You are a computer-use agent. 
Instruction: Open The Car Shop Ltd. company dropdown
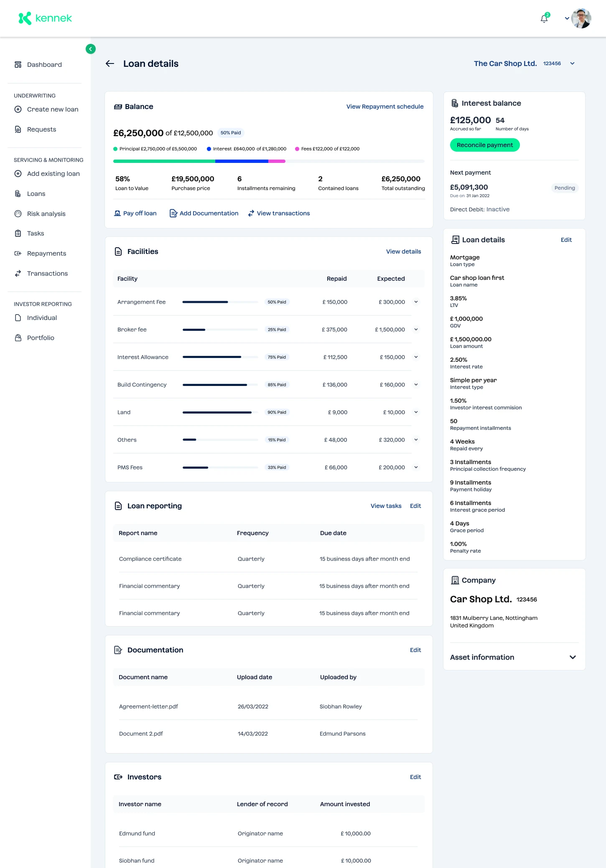573,63
